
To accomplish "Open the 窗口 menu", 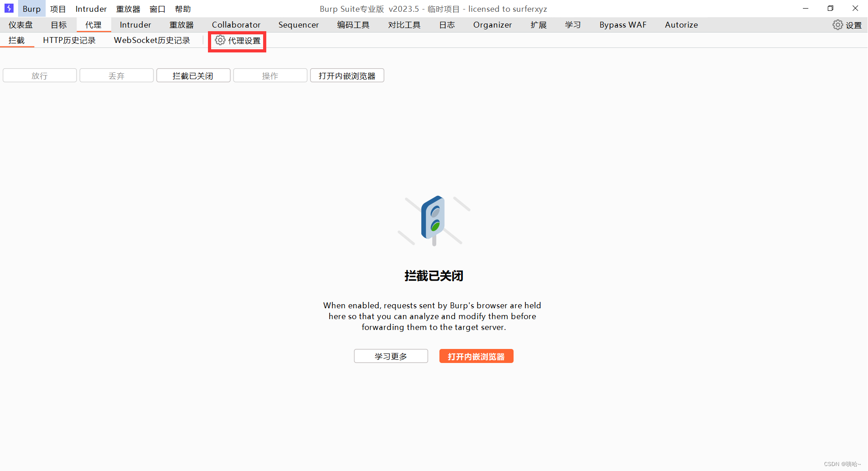I will (157, 9).
